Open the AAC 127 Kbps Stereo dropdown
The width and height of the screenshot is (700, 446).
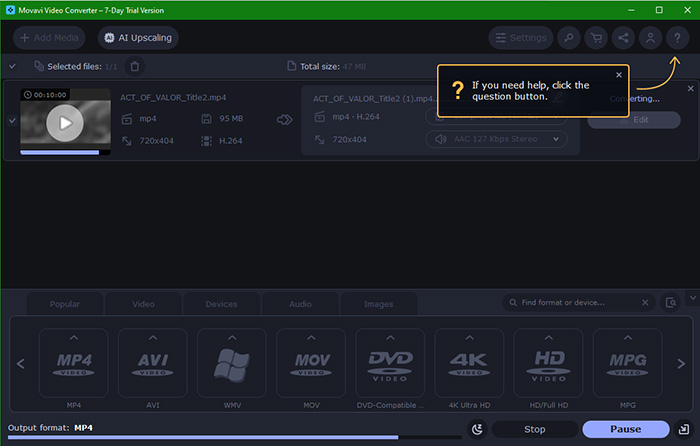[496, 139]
